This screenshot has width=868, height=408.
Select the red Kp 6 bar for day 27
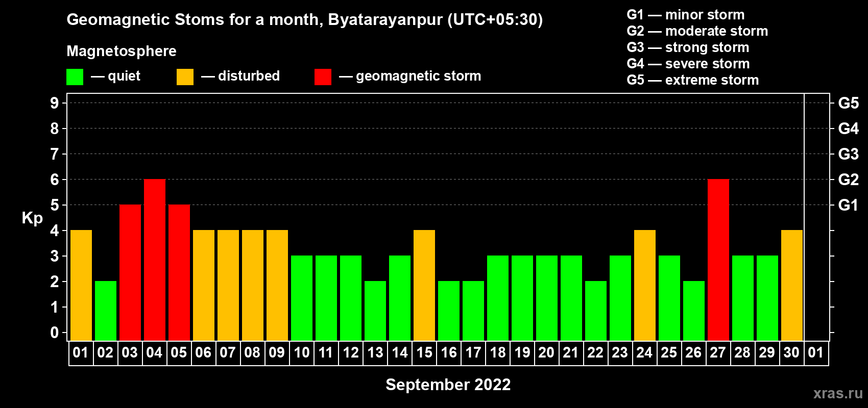point(718,260)
